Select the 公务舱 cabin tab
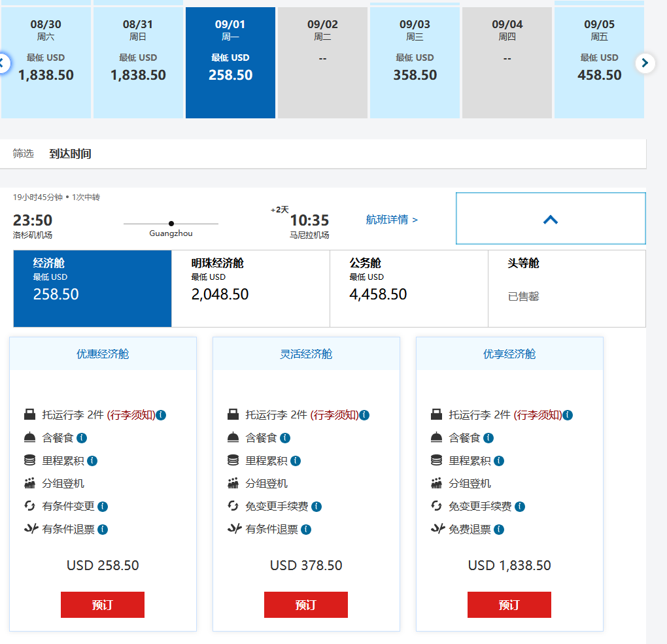667x644 pixels. (x=409, y=288)
